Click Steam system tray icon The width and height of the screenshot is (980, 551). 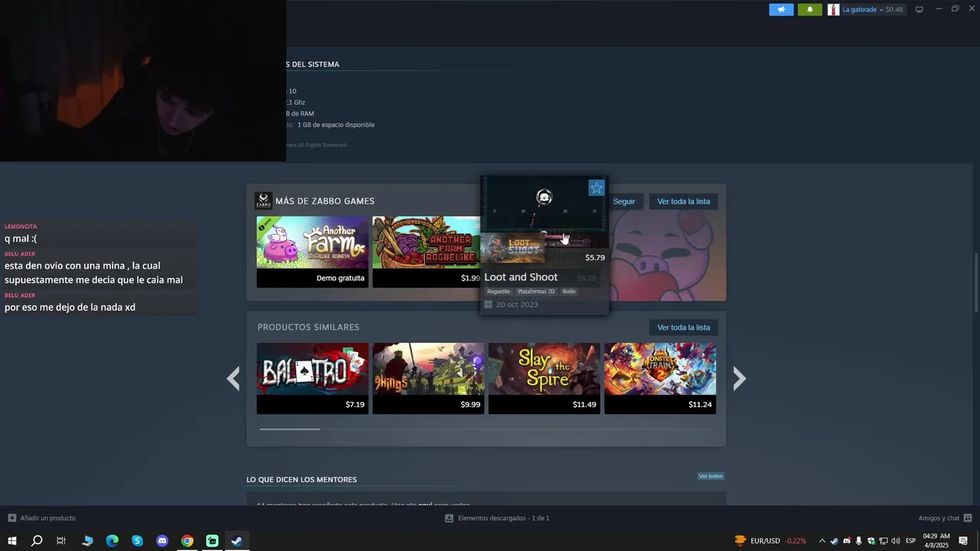pyautogui.click(x=835, y=541)
